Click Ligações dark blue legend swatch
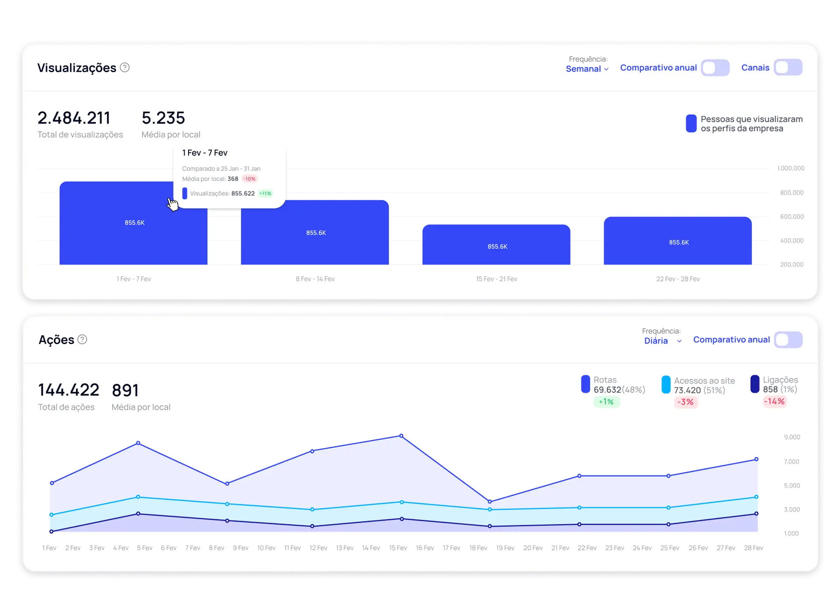840x616 pixels. coord(755,384)
